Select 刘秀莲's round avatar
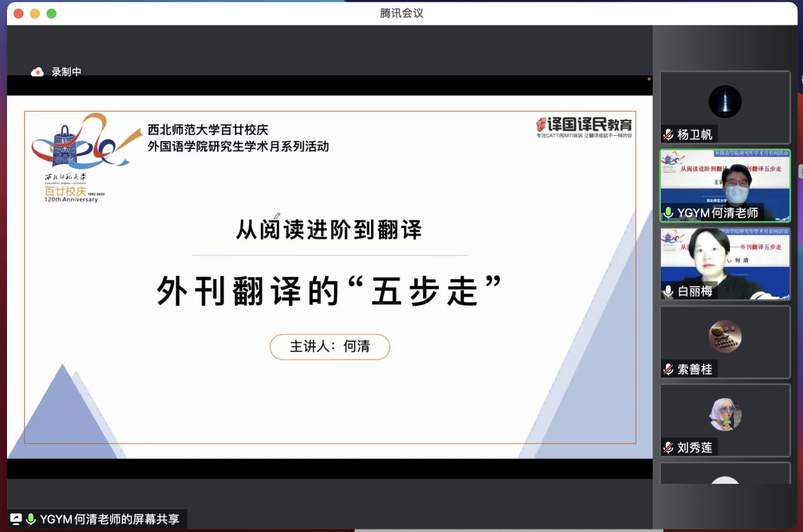803x532 pixels. 725,415
